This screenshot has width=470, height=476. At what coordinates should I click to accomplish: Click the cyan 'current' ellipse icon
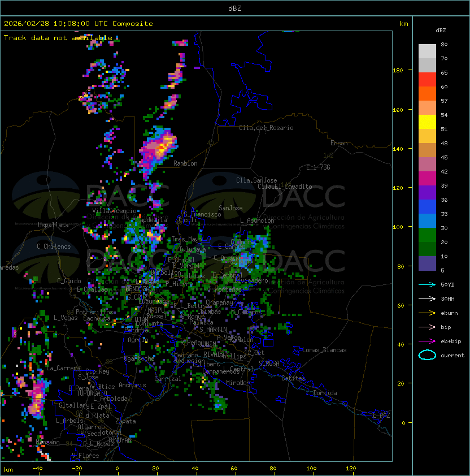point(428,356)
